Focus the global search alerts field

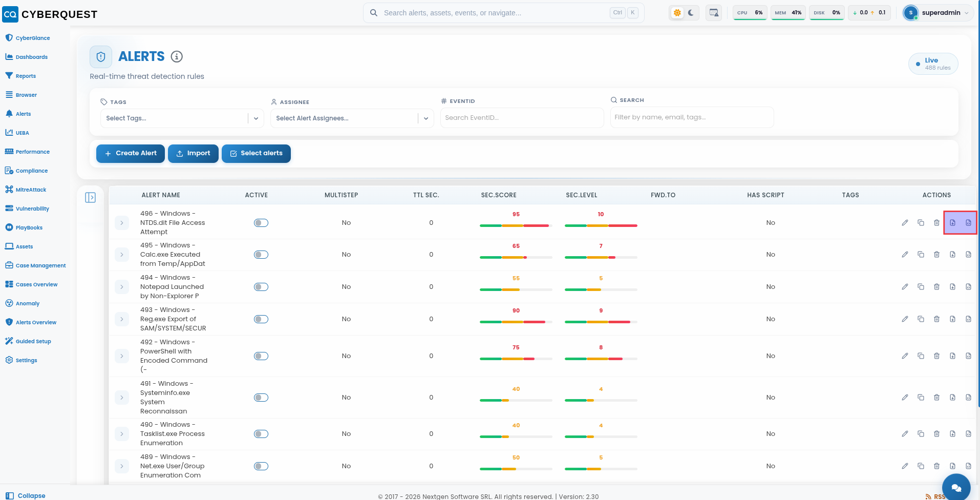tap(504, 13)
